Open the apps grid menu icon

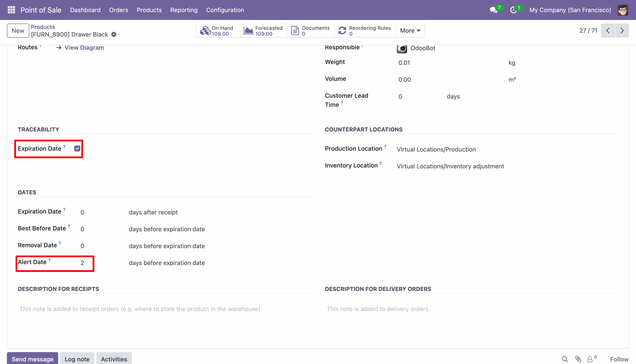click(x=11, y=10)
